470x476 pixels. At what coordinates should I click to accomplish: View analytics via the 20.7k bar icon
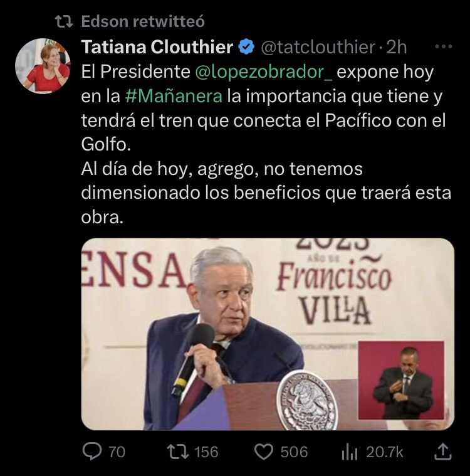(x=349, y=452)
